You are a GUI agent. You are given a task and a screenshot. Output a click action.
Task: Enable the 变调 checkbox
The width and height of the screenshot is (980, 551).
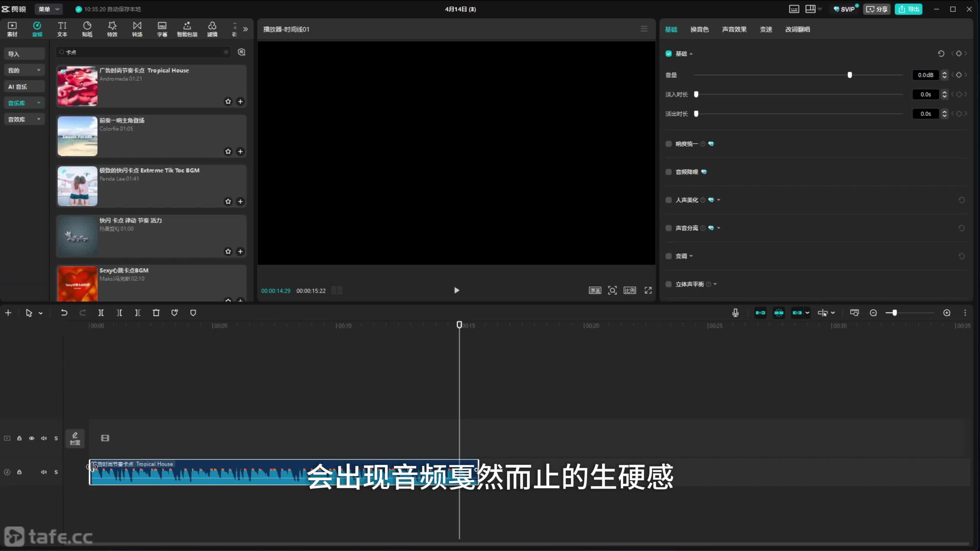coord(668,256)
